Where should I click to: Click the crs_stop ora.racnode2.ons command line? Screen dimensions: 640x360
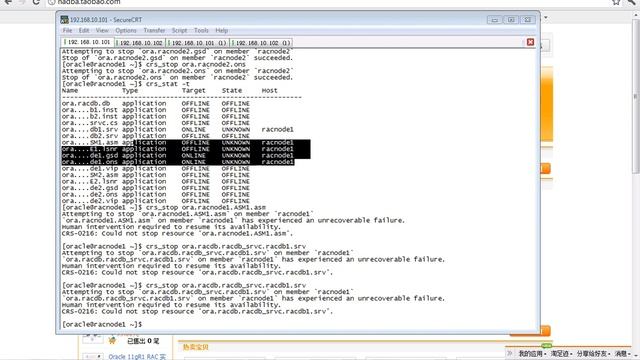[x=154, y=64]
